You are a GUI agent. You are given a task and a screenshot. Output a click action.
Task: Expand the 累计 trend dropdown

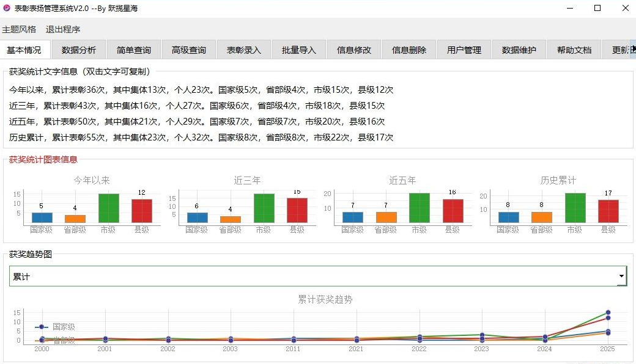[318, 277]
